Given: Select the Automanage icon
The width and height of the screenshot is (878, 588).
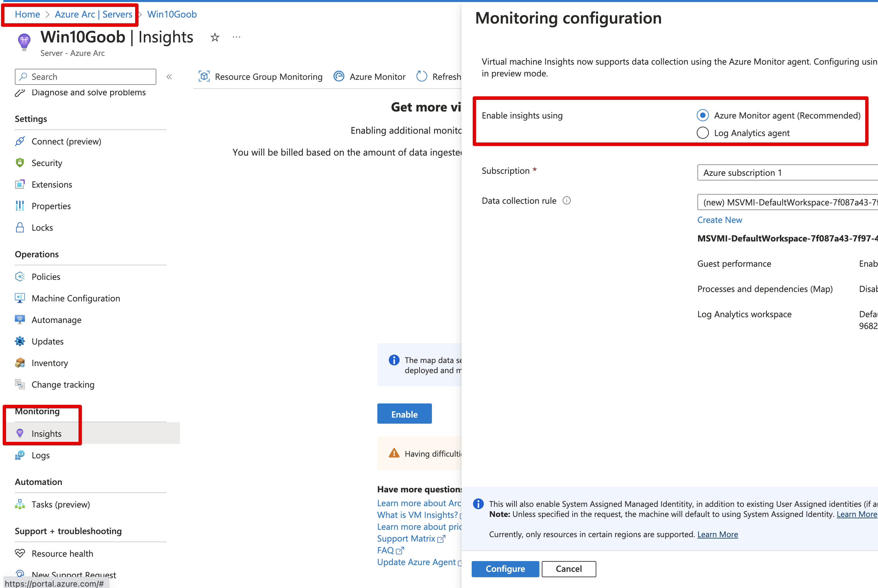Looking at the screenshot, I should [x=20, y=320].
